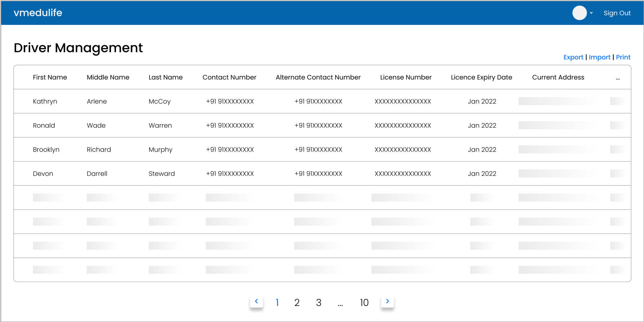
Task: Click last name Warren
Action: pos(160,125)
